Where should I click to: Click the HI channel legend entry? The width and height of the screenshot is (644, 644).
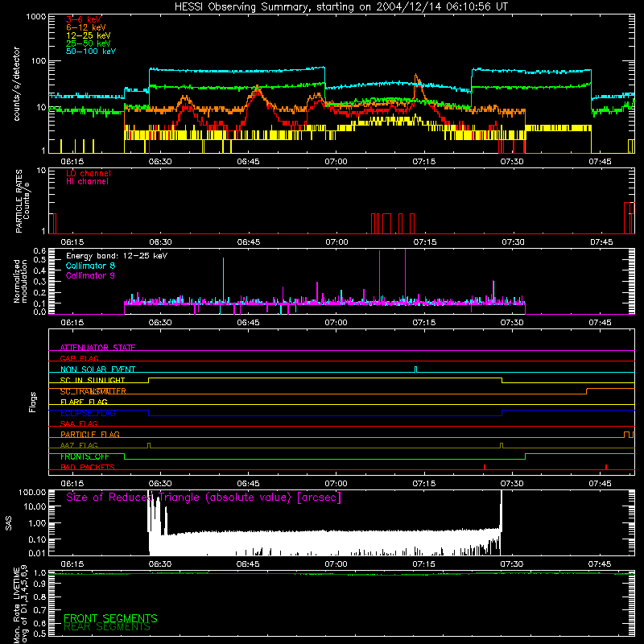point(87,182)
